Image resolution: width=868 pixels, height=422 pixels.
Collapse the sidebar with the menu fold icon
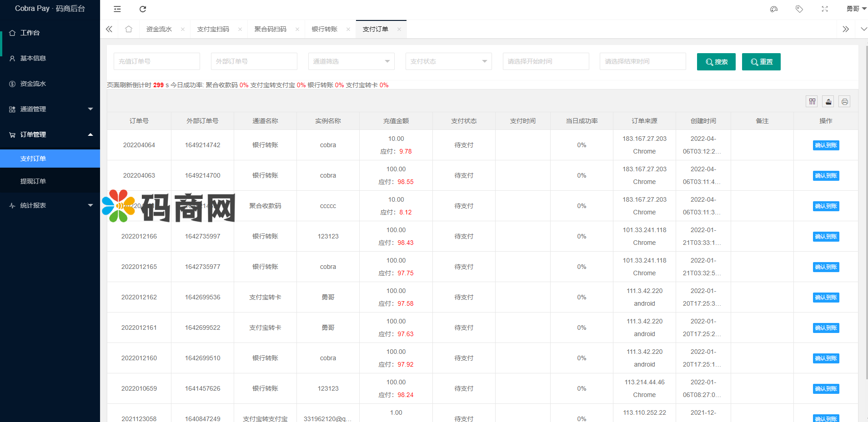(117, 9)
